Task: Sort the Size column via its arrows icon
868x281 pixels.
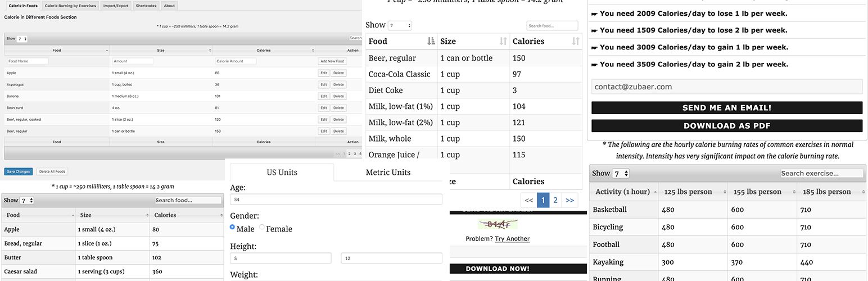Action: point(503,41)
